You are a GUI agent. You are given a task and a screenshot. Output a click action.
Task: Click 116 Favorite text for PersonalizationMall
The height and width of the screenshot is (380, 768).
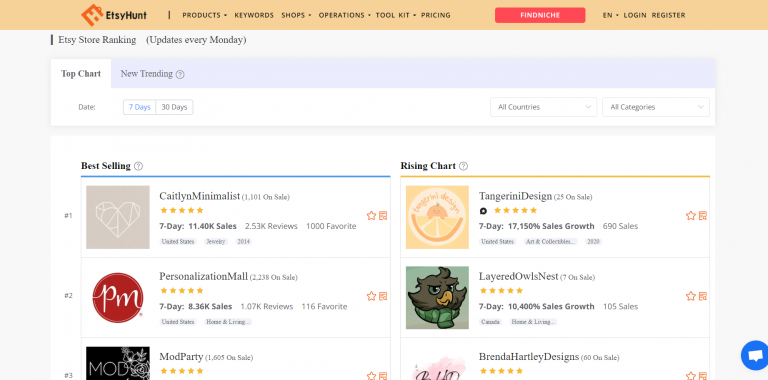(x=324, y=307)
